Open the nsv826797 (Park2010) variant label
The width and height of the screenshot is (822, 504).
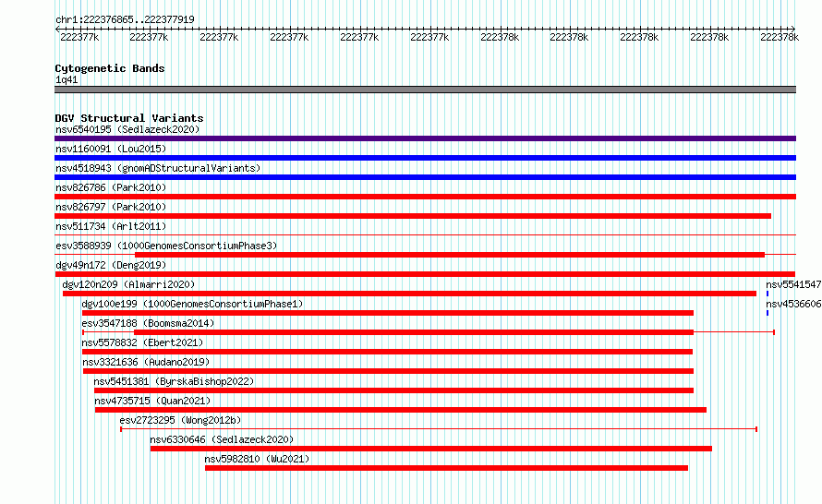[x=111, y=207]
